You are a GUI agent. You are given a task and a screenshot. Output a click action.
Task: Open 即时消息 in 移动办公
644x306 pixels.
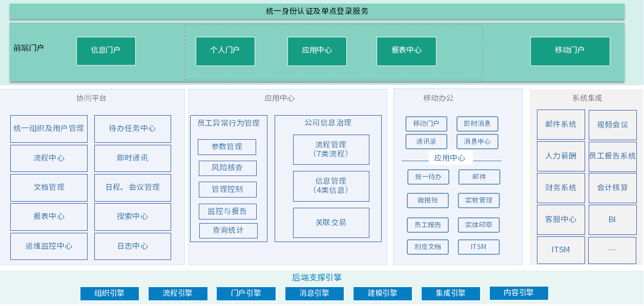pos(477,124)
